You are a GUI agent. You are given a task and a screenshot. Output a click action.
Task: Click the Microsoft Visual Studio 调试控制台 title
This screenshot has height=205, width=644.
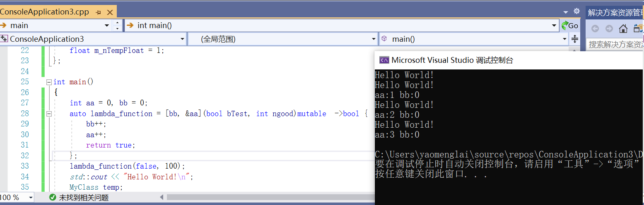click(x=452, y=60)
